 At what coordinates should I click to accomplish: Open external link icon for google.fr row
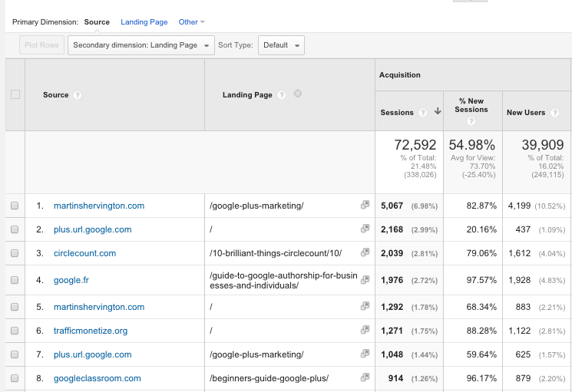click(x=365, y=279)
